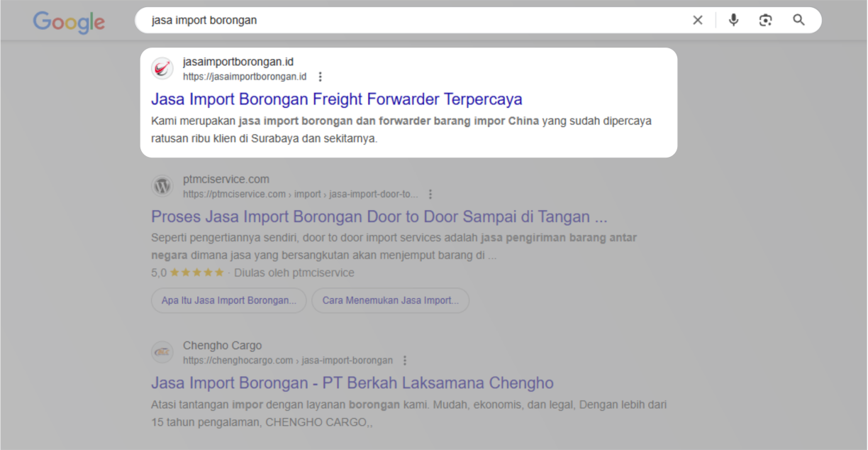The image size is (868, 450).
Task: Start voice search with microphone icon
Action: 733,20
